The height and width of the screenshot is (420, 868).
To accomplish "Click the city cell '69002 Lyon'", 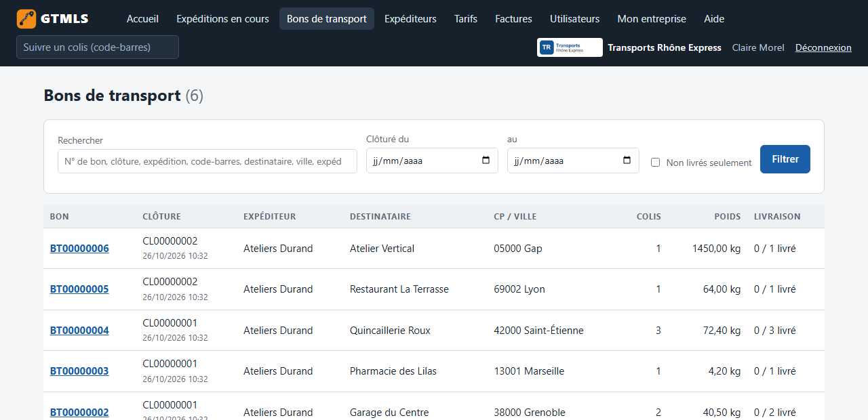I will pyautogui.click(x=519, y=289).
